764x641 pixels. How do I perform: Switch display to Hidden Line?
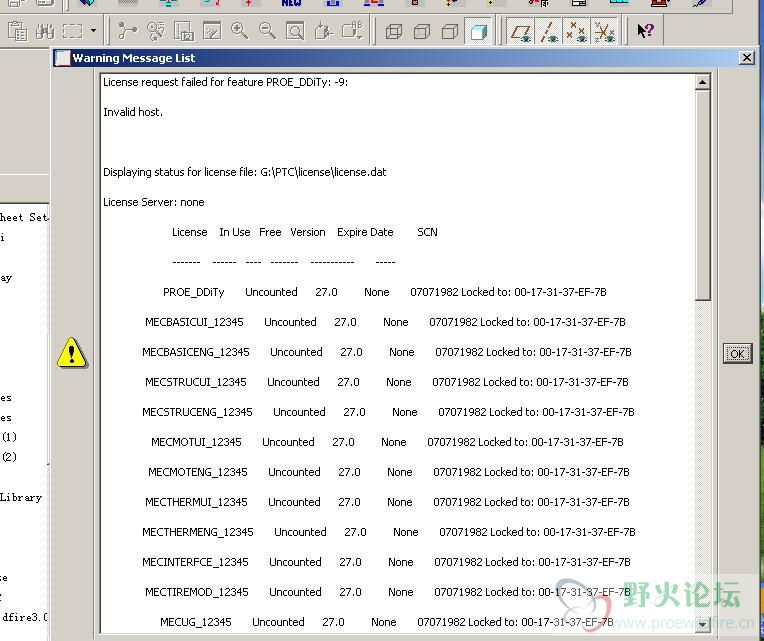tap(422, 32)
